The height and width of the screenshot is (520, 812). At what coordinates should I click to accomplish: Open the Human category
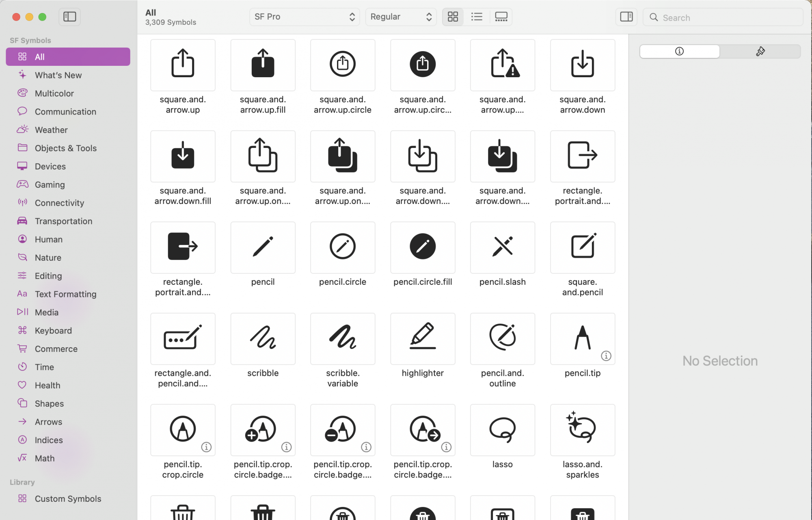click(68, 239)
